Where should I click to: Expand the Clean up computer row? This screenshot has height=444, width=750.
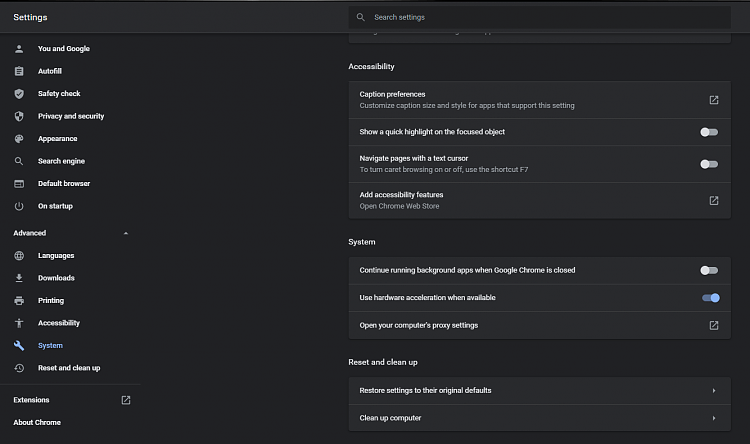(713, 418)
